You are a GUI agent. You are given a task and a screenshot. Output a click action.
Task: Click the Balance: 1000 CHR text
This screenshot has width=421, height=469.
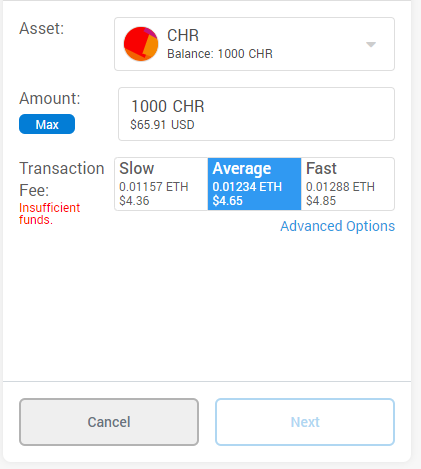tap(220, 54)
